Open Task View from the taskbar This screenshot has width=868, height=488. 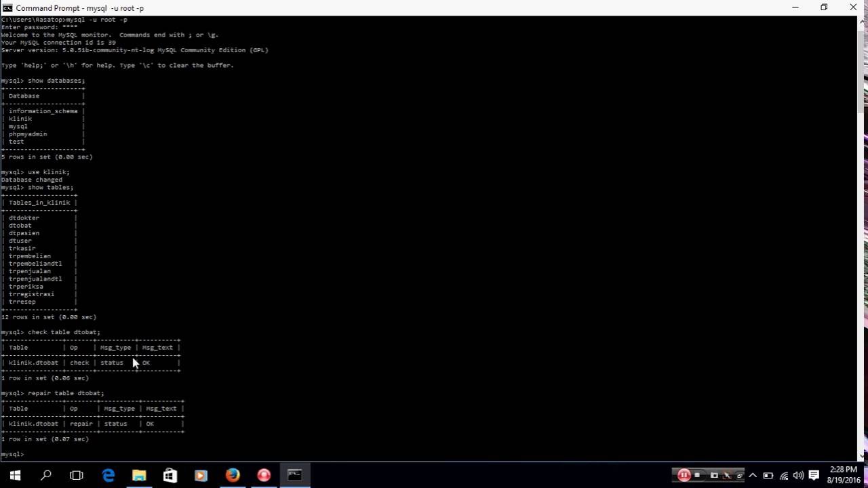pyautogui.click(x=76, y=474)
